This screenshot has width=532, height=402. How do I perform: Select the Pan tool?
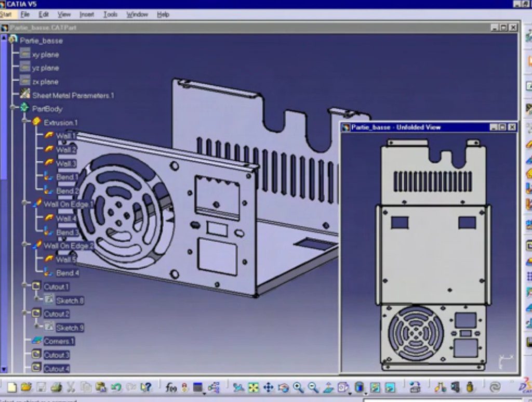(269, 387)
